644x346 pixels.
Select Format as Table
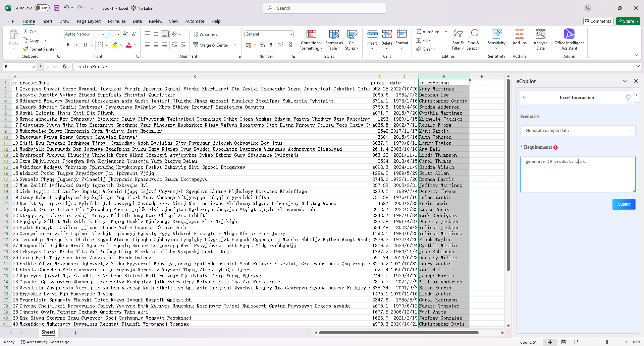click(334, 40)
